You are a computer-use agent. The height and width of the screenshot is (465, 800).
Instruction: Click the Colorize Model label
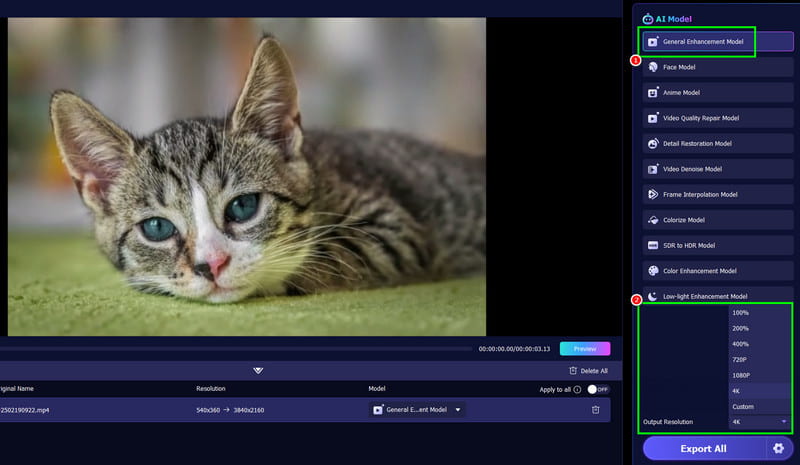[x=684, y=220]
